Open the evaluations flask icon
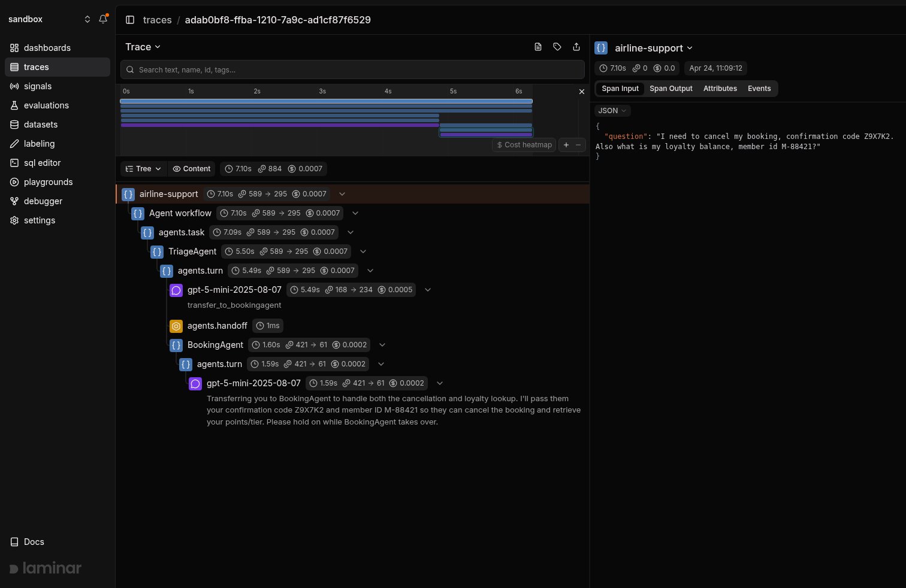The image size is (906, 588). click(14, 105)
